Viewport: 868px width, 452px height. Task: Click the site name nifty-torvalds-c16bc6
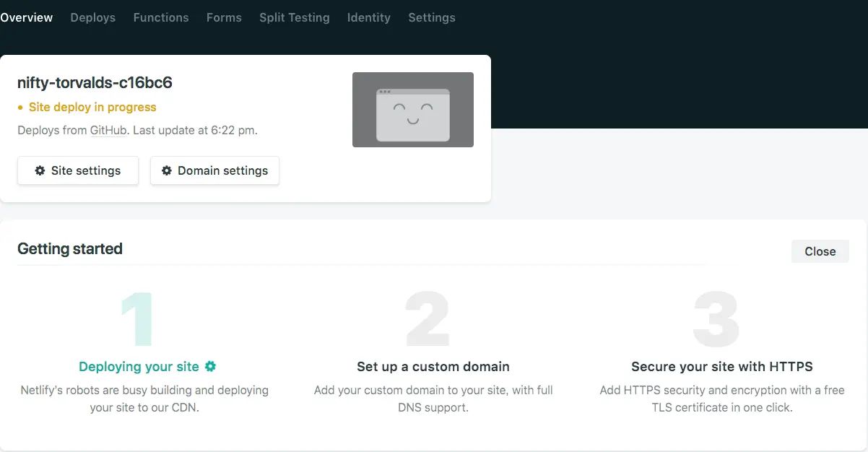tap(95, 82)
